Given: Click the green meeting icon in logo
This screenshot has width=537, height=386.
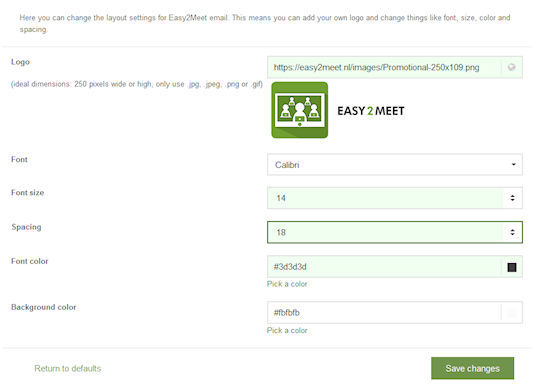Looking at the screenshot, I should (x=300, y=110).
